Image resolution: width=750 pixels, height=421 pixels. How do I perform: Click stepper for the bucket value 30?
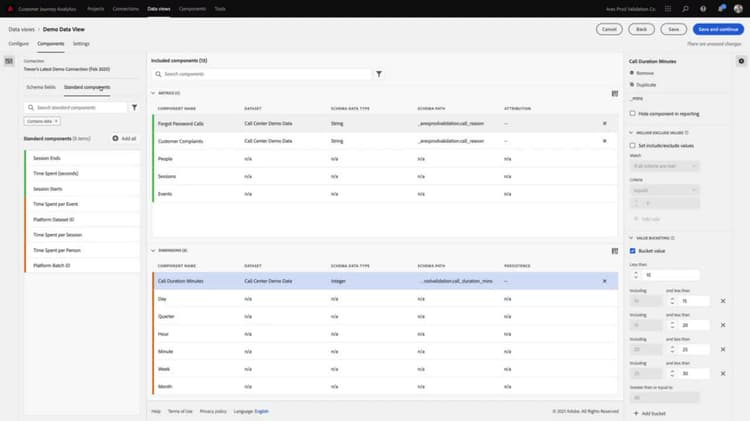pyautogui.click(x=673, y=374)
